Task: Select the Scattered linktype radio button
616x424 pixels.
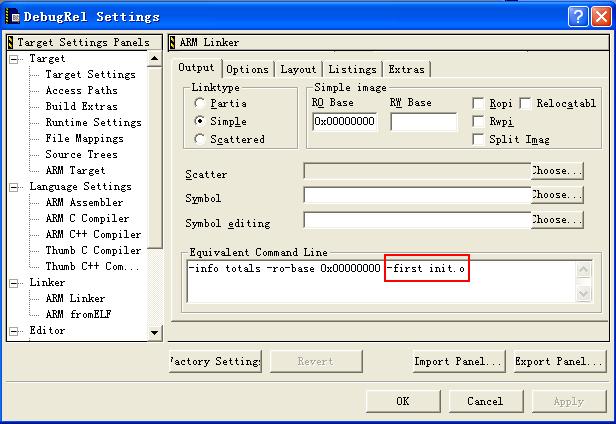Action: pos(200,139)
